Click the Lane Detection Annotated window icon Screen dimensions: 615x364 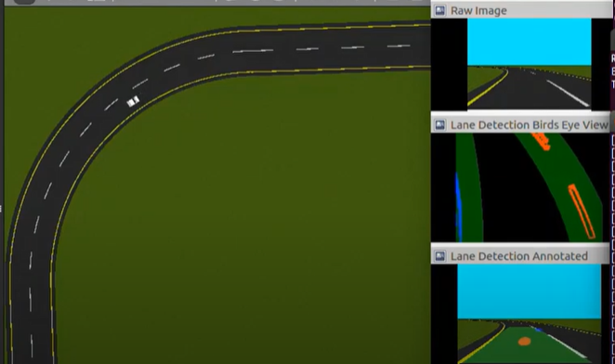[440, 256]
